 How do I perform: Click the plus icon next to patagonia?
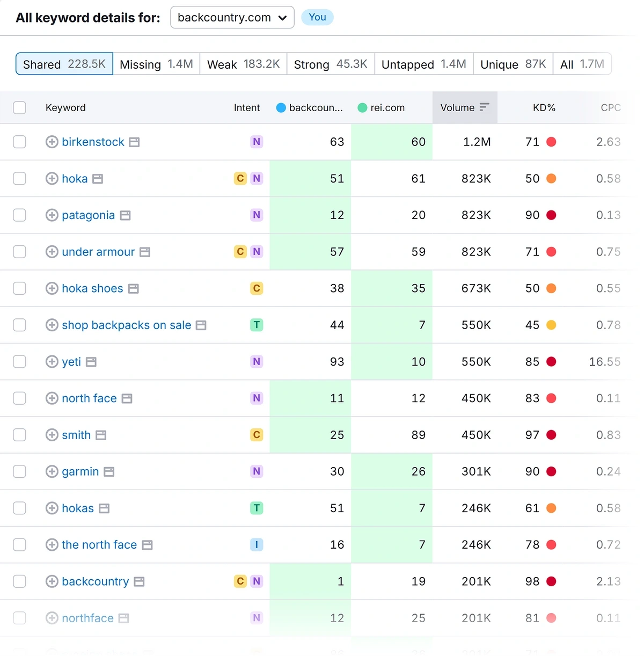[52, 215]
